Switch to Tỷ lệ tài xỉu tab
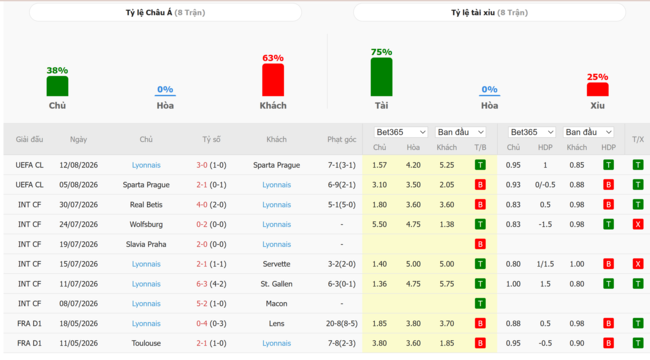Image resolution: width=650 pixels, height=360 pixels. point(489,12)
